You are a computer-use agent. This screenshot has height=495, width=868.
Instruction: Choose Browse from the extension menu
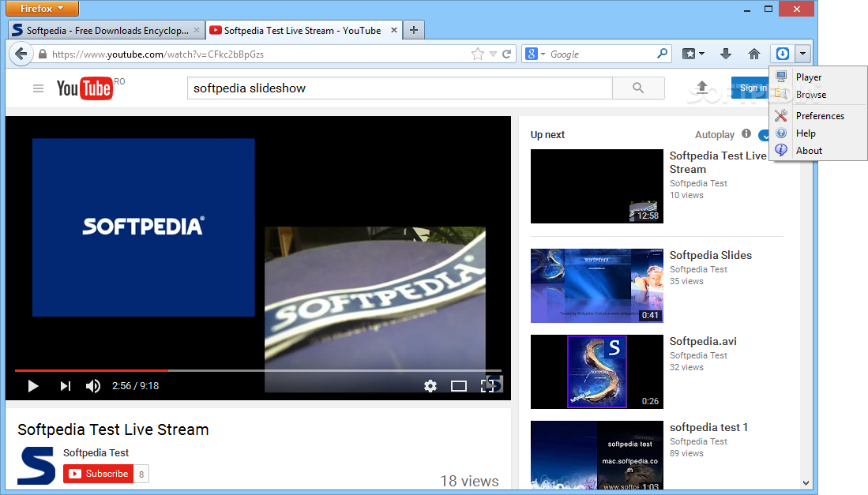pos(818,95)
